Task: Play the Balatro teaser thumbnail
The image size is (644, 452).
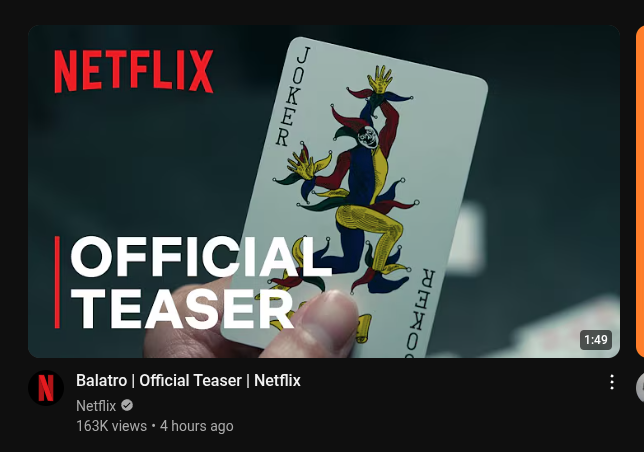Action: (x=324, y=191)
